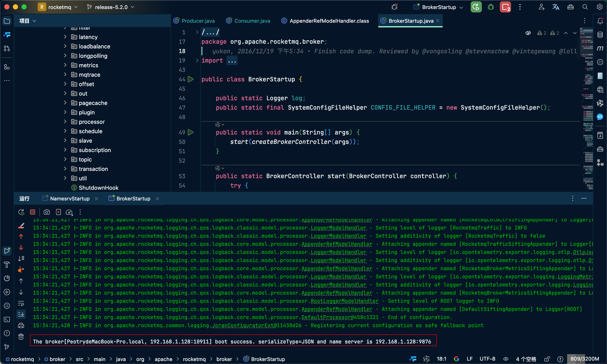This screenshot has height=364, width=607.
Task: Select the ShutdownHook class in project tree
Action: 95,188
